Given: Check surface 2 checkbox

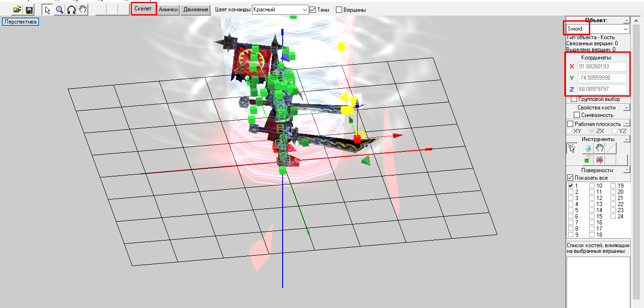Looking at the screenshot, I should (571, 192).
